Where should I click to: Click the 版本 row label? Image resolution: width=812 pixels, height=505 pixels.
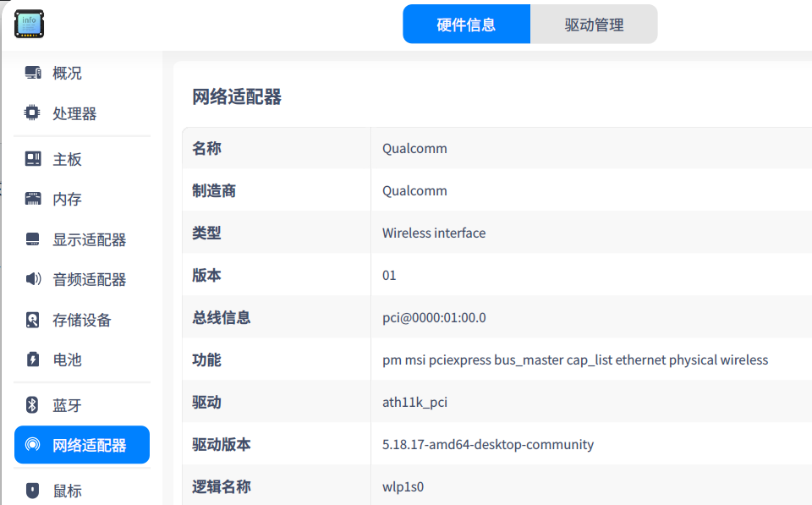click(206, 276)
